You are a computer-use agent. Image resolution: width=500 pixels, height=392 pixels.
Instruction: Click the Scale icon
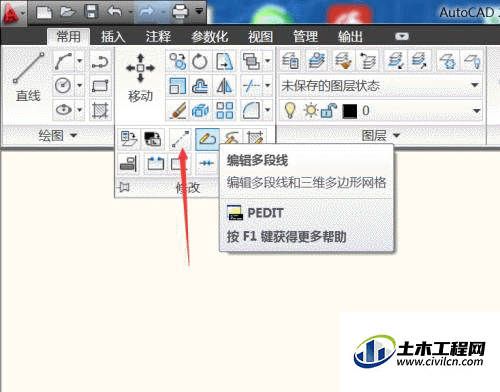(x=177, y=86)
